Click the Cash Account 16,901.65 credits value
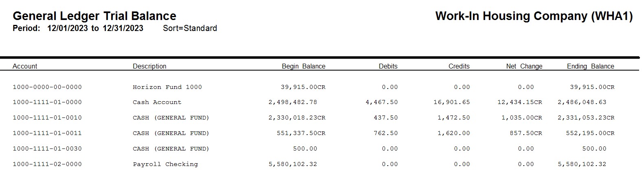The width and height of the screenshot is (644, 175). click(x=452, y=102)
